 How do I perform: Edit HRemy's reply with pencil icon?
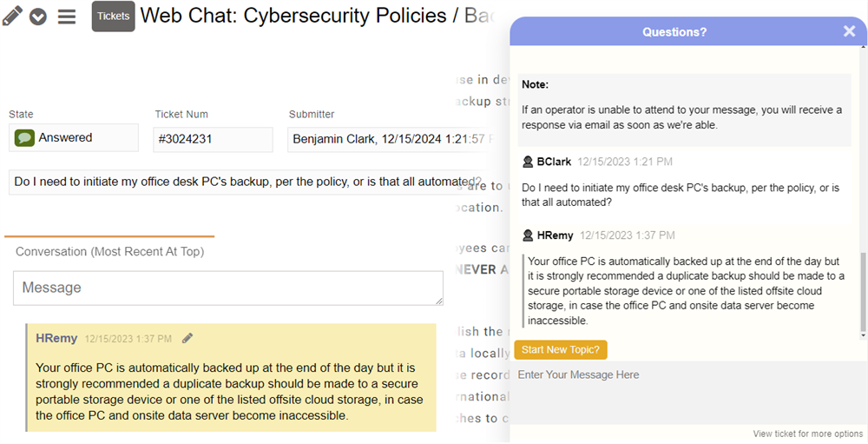coord(187,338)
